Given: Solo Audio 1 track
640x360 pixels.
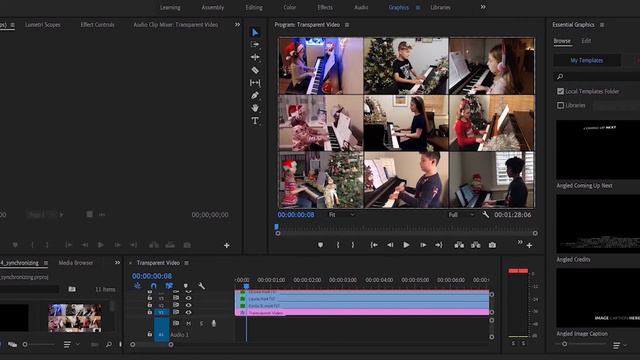Looking at the screenshot, I should [x=201, y=323].
